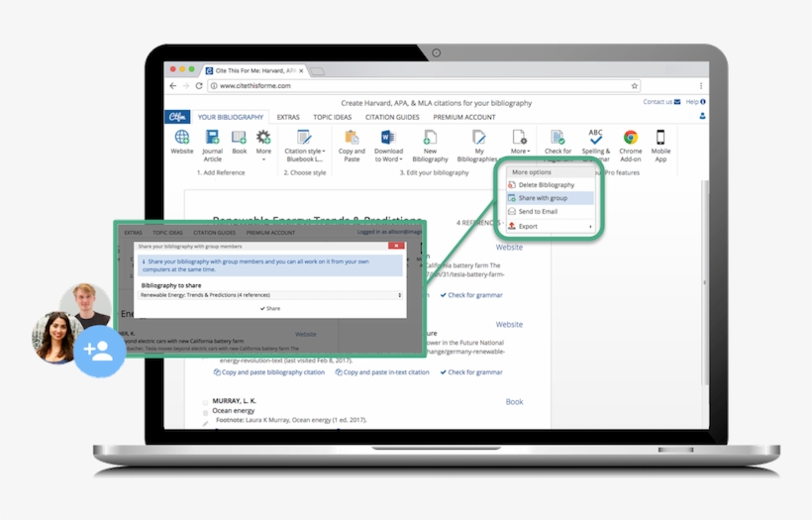This screenshot has width=812, height=520.
Task: Open the Help link
Action: (x=695, y=101)
